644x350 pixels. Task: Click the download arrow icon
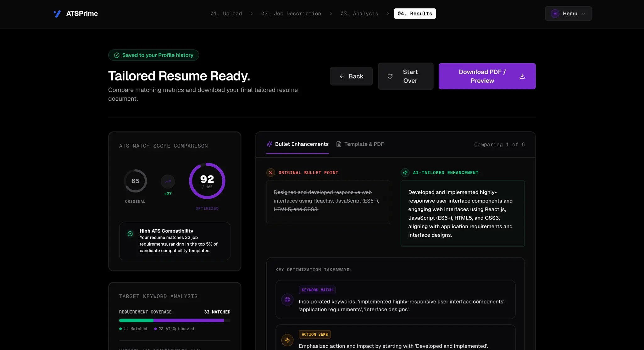522,76
